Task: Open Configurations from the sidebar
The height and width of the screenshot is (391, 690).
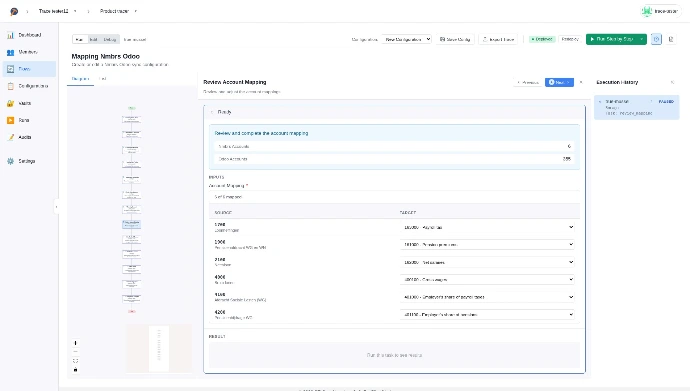Action: pyautogui.click(x=29, y=86)
